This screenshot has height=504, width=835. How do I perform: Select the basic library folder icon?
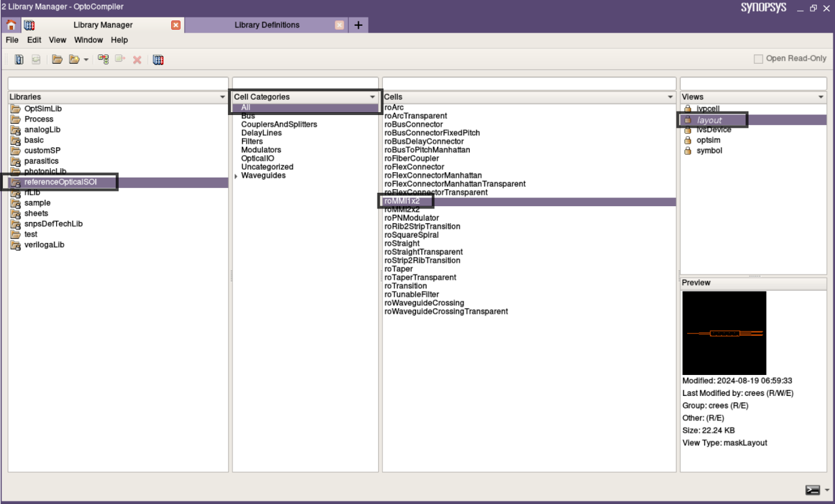click(16, 140)
